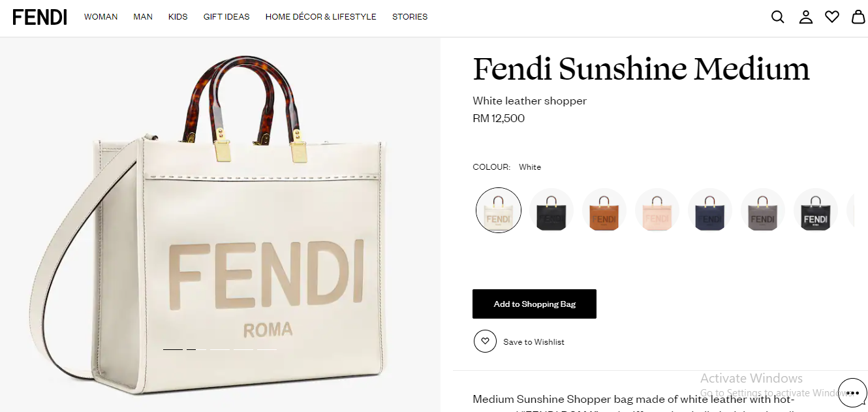The width and height of the screenshot is (868, 412).
Task: Go to homepage via FENDI logo
Action: 40,17
